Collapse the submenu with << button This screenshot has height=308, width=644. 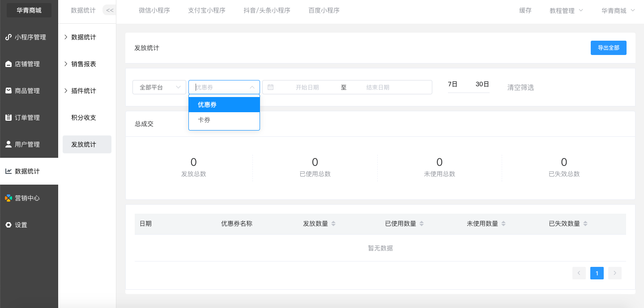(x=109, y=10)
